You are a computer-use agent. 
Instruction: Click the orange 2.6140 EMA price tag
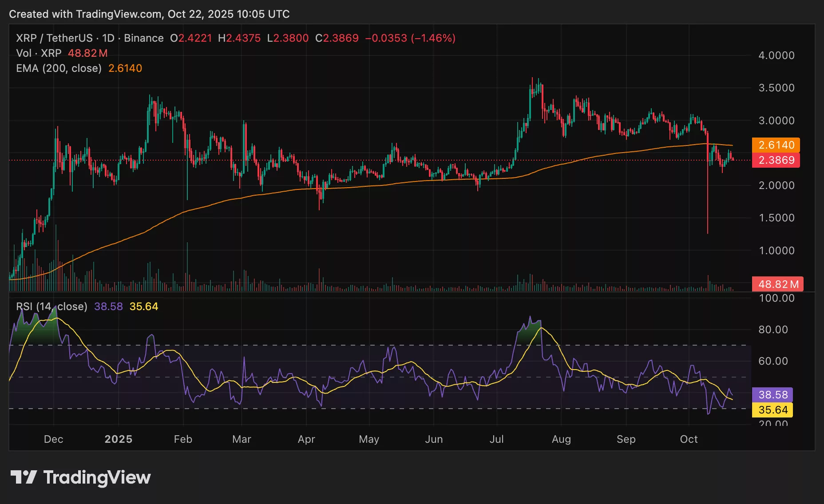coord(776,145)
